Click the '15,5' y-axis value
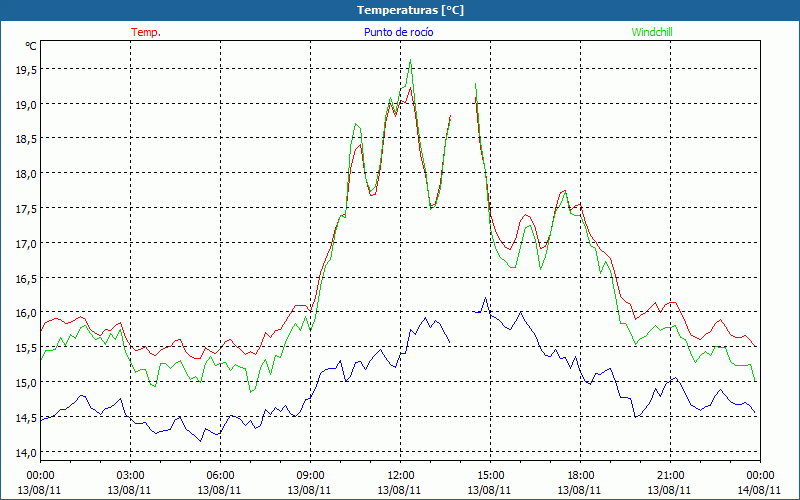The height and width of the screenshot is (500, 800). click(26, 348)
